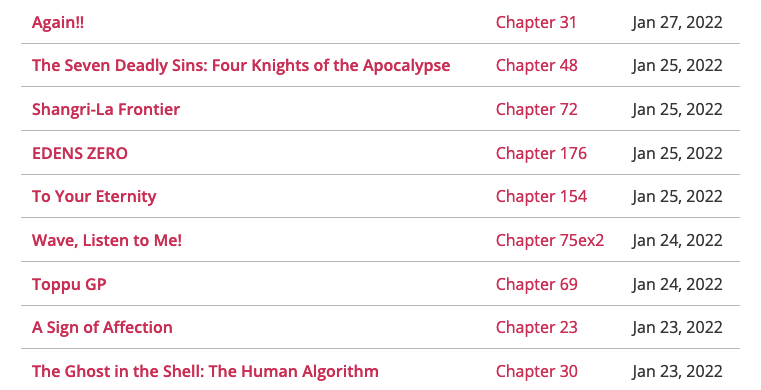This screenshot has height=390, width=761.
Task: Open Chapter 31 of Again!!
Action: (536, 22)
